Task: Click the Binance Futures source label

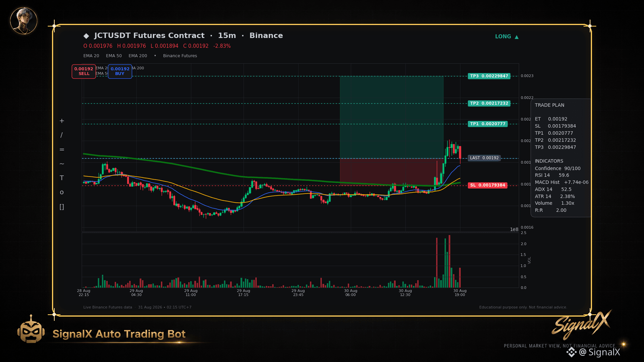Action: click(x=180, y=56)
